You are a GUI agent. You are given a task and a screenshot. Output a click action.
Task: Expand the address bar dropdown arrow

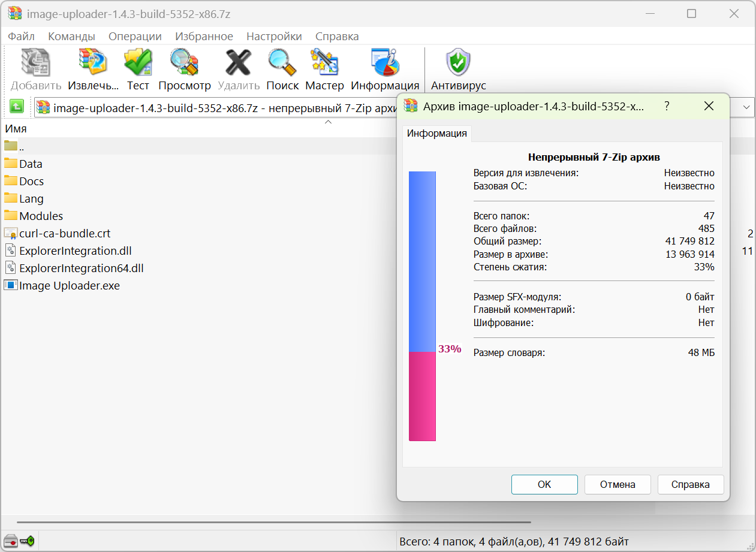pos(747,107)
